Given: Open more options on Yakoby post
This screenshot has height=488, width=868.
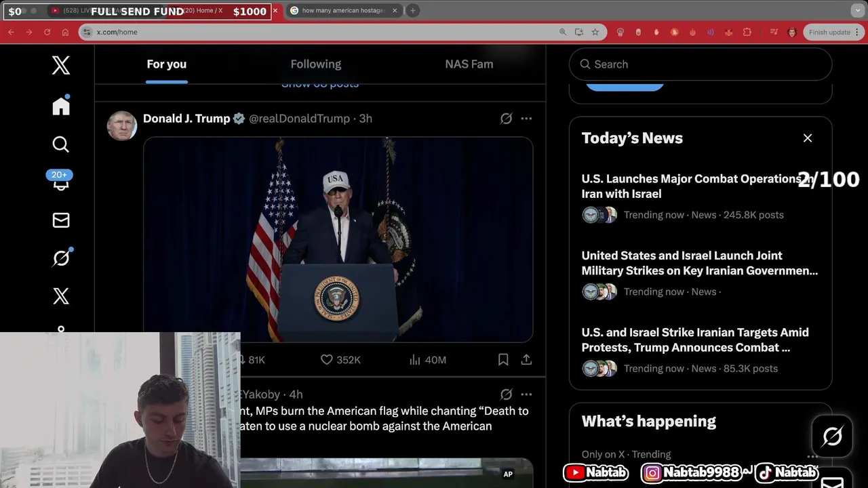Looking at the screenshot, I should coord(526,394).
